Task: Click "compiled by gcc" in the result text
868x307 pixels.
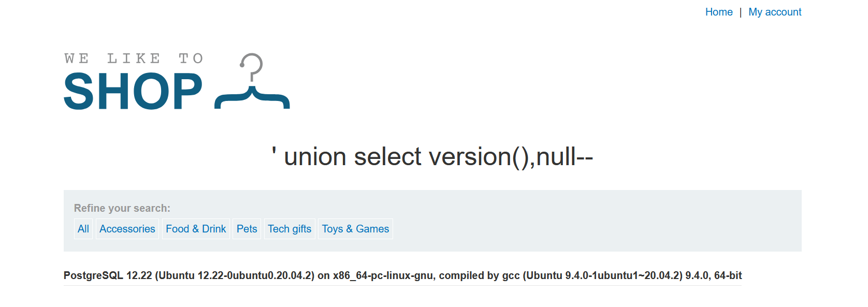Action: pyautogui.click(x=479, y=275)
